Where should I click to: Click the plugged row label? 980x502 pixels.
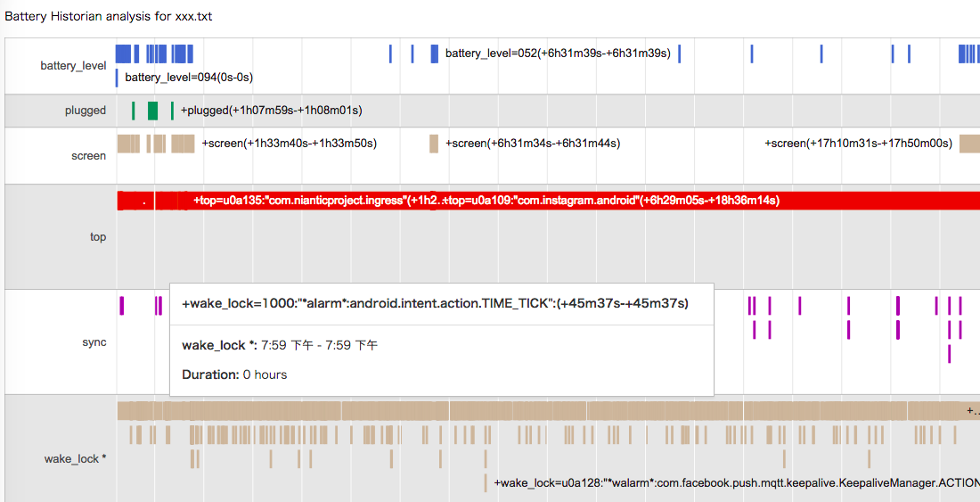pyautogui.click(x=86, y=111)
